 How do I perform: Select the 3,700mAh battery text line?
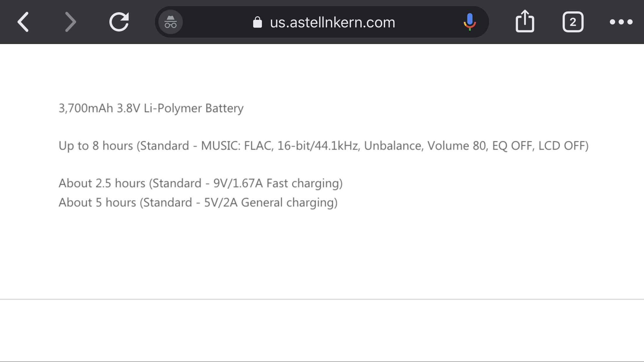pyautogui.click(x=151, y=108)
